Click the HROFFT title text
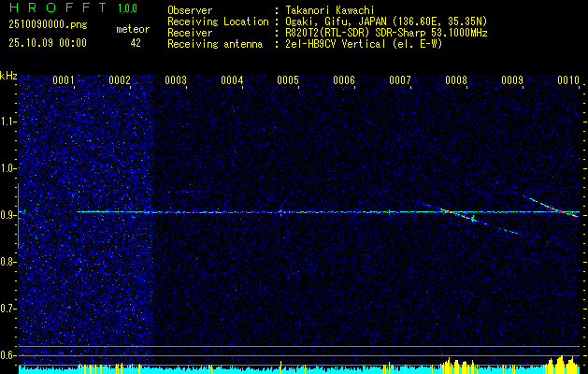The image size is (588, 374). 58,7
